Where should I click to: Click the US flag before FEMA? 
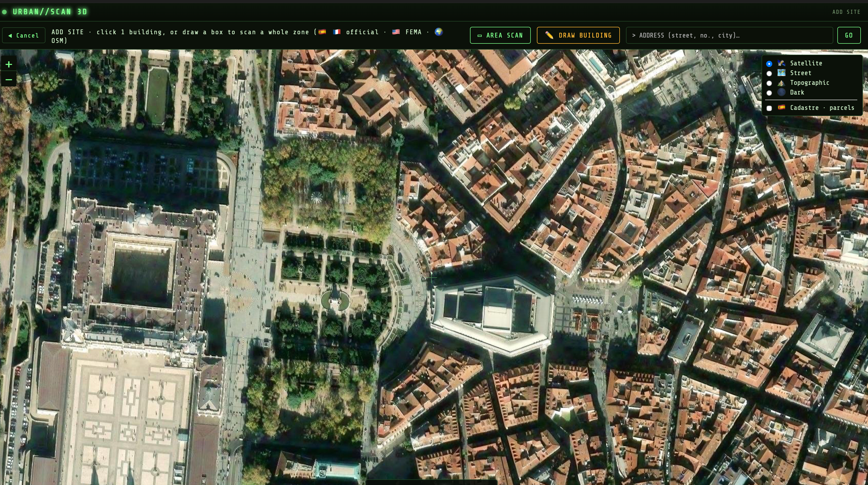point(396,32)
